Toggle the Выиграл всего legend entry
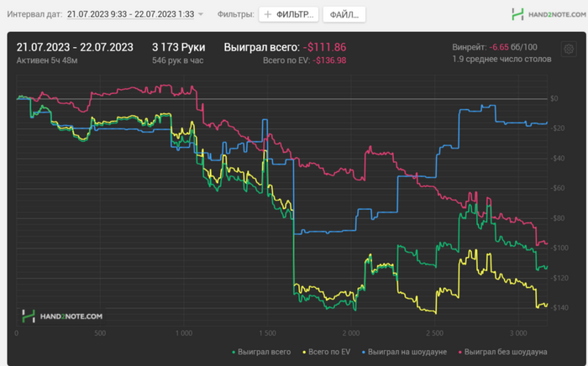Viewport: 588px width, 366px height. click(261, 352)
